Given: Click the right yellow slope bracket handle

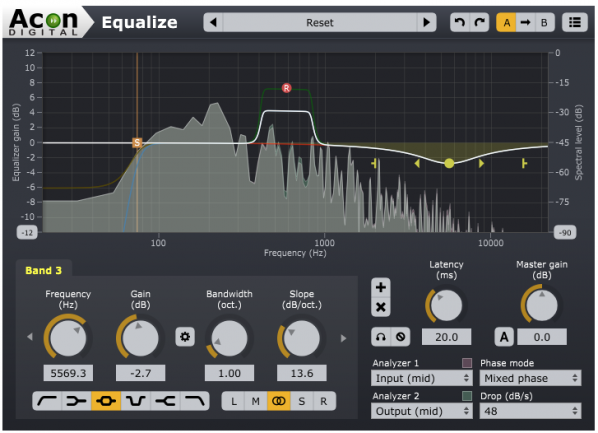Looking at the screenshot, I should [x=524, y=164].
